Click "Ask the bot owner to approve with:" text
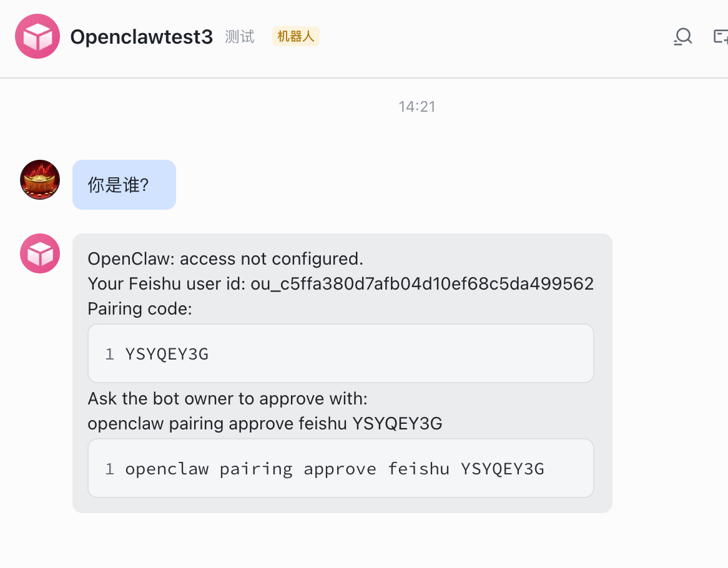The height and width of the screenshot is (568, 728). pyautogui.click(x=228, y=398)
